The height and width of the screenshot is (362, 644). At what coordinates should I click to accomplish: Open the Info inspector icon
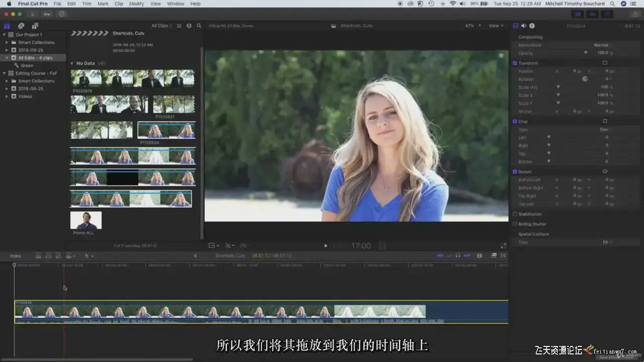tap(532, 26)
